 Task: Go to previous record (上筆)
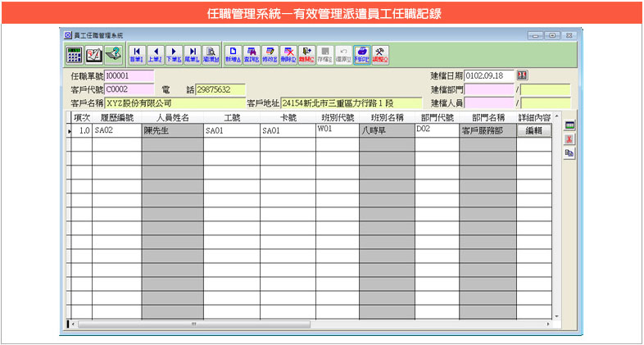(x=155, y=55)
